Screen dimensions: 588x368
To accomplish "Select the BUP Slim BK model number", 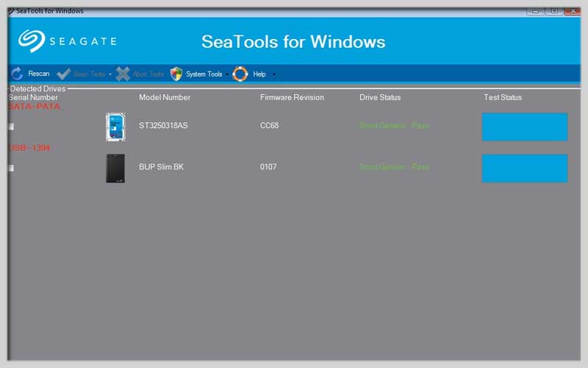I will coord(161,167).
